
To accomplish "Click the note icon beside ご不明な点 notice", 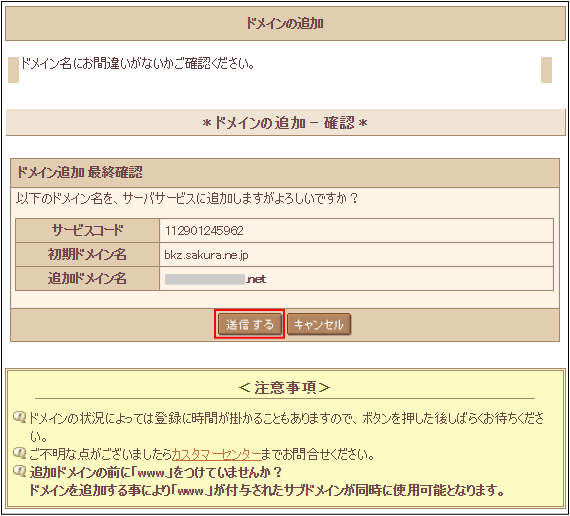I will 20,453.
